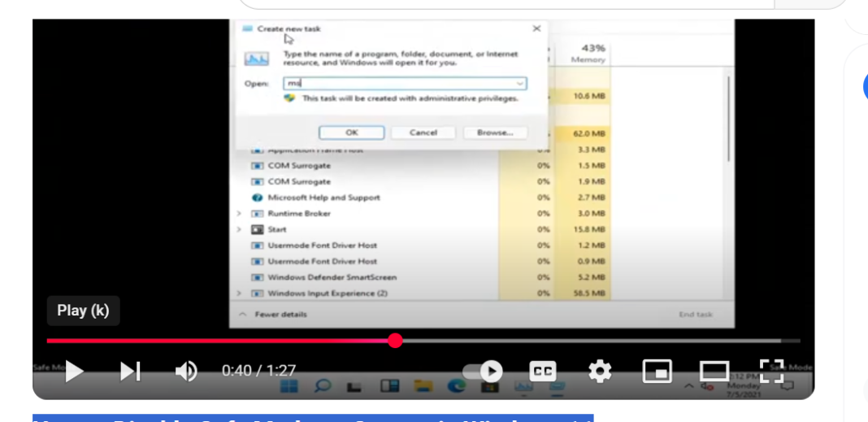Viewport: 868px width, 422px height.
Task: Select the COM Surrogate row using 1.9 MB
Action: (x=421, y=181)
